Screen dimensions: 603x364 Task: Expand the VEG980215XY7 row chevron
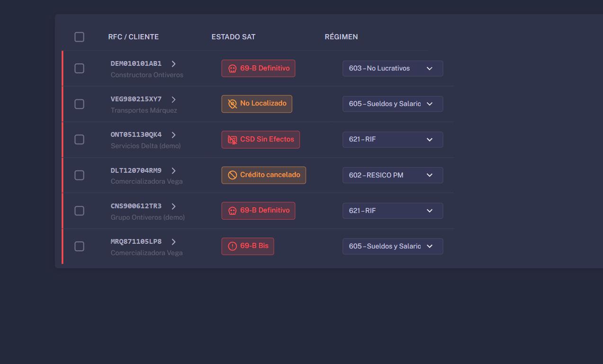(173, 99)
